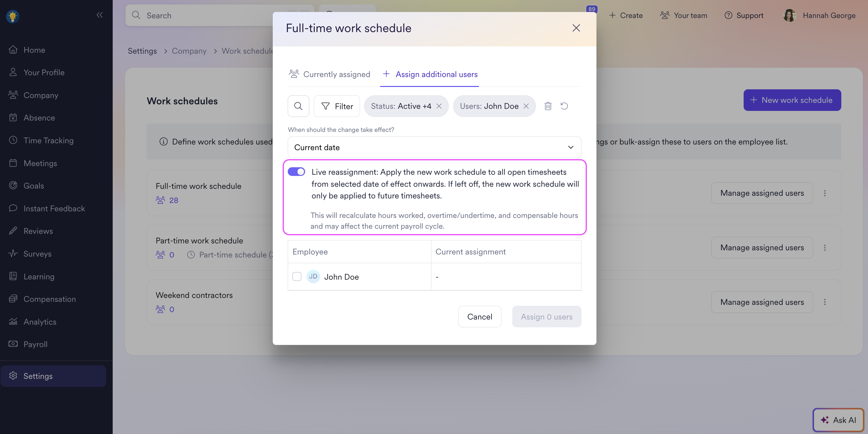The width and height of the screenshot is (868, 434).
Task: Click the New work schedule button
Action: (x=792, y=100)
